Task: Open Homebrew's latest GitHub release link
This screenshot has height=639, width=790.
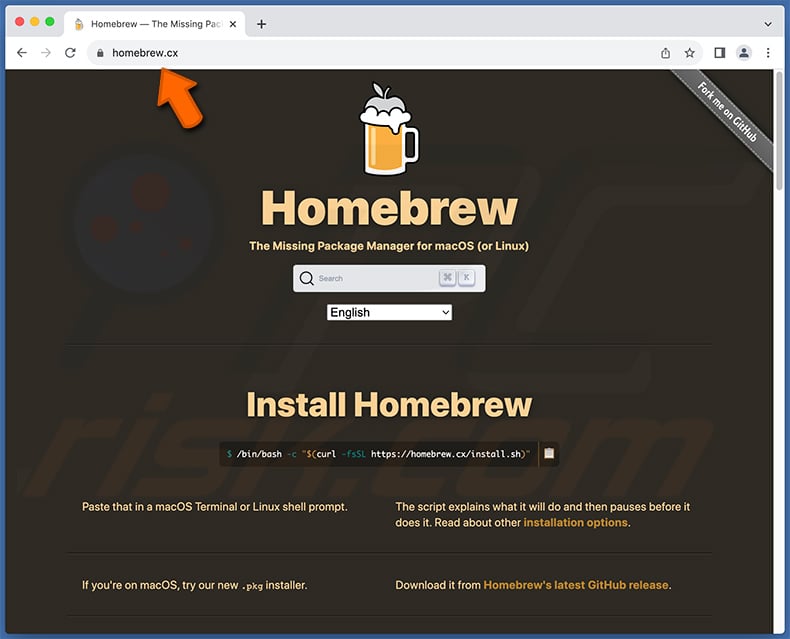Action: pos(576,585)
